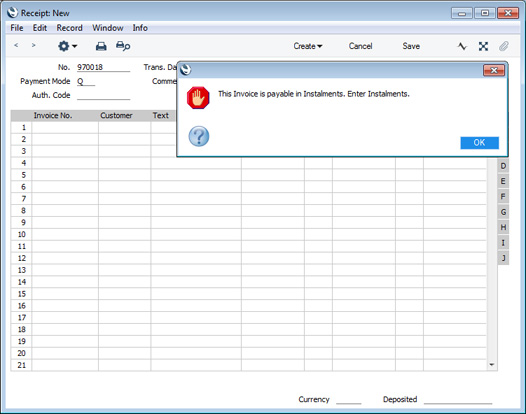Open print preview icon

coord(123,46)
